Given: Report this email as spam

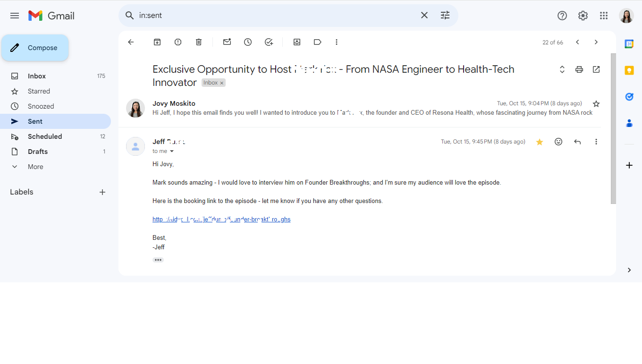Looking at the screenshot, I should [178, 42].
